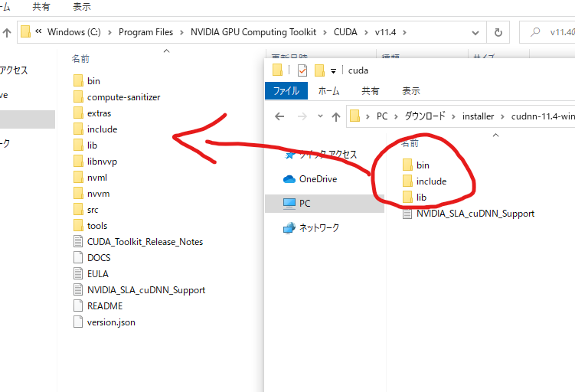This screenshot has height=392, width=575.
Task: Expand chevron after PC breadcrumb in cuda window
Action: [x=396, y=117]
